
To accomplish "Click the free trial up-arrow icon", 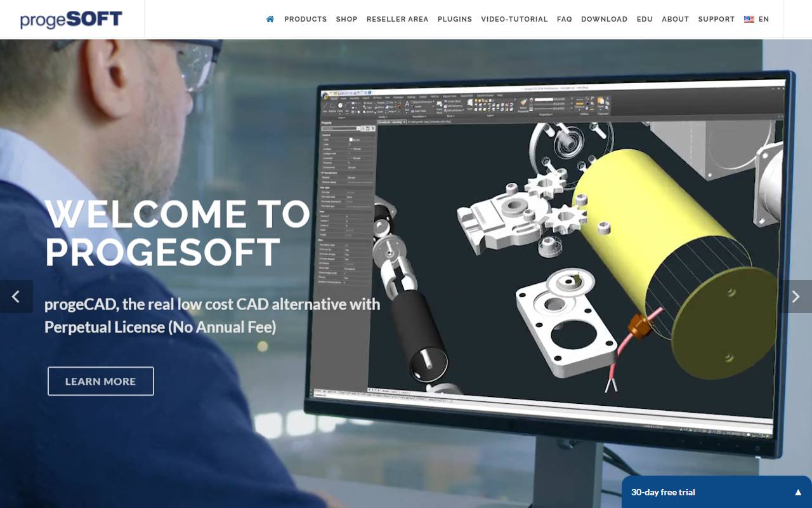I will tap(798, 492).
